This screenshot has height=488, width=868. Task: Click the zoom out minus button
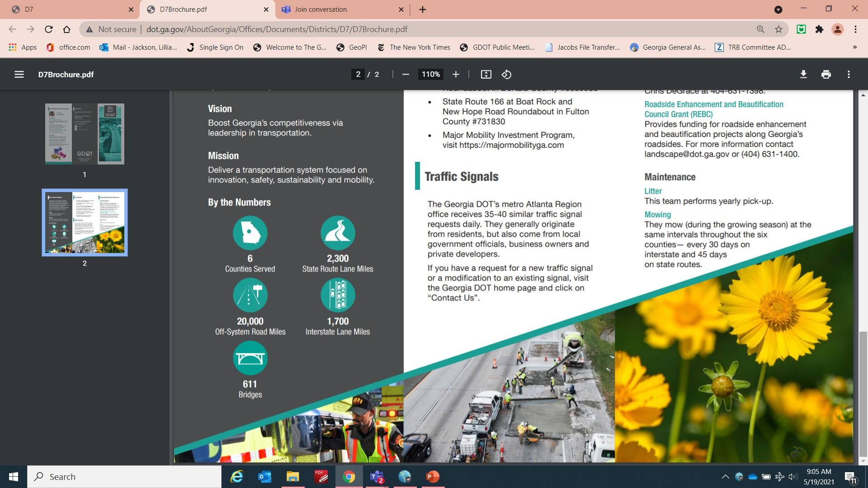tap(406, 75)
